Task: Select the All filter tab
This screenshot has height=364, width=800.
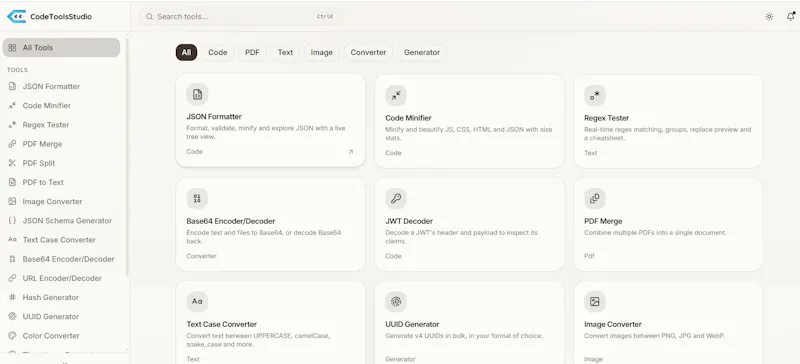Action: (186, 52)
